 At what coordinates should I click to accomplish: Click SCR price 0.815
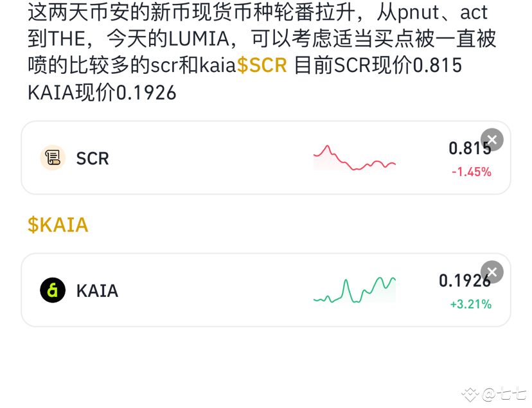pos(470,148)
